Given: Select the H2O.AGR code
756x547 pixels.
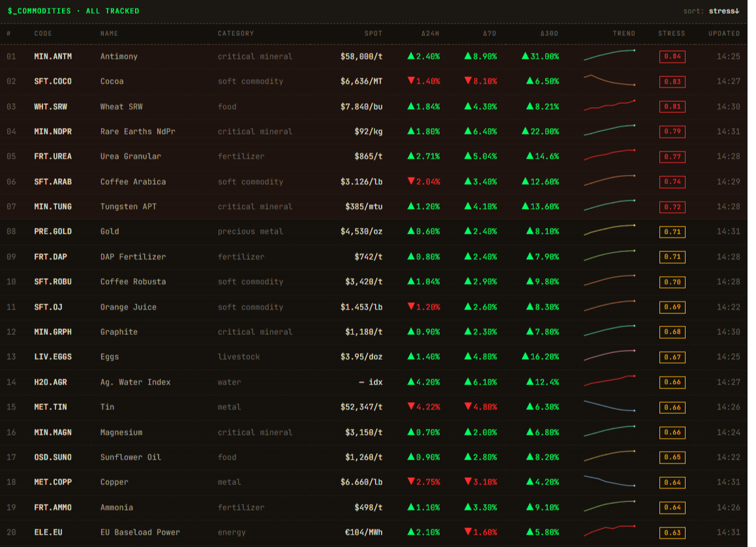Looking at the screenshot, I should [x=51, y=382].
